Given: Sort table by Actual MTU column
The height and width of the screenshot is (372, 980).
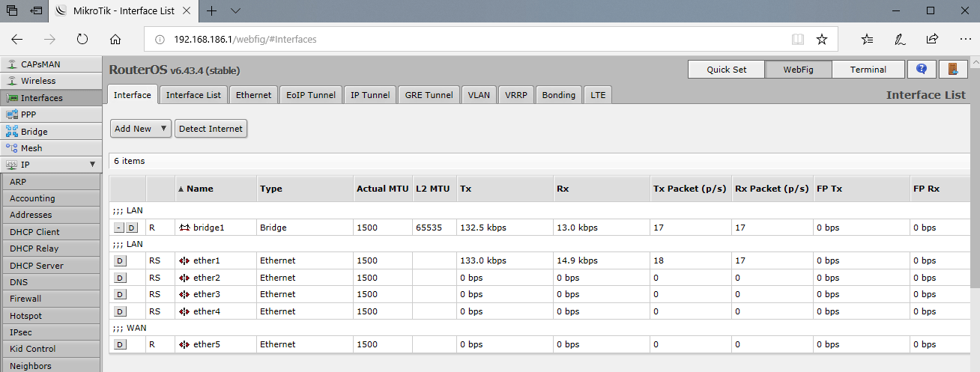Looking at the screenshot, I should (x=382, y=189).
